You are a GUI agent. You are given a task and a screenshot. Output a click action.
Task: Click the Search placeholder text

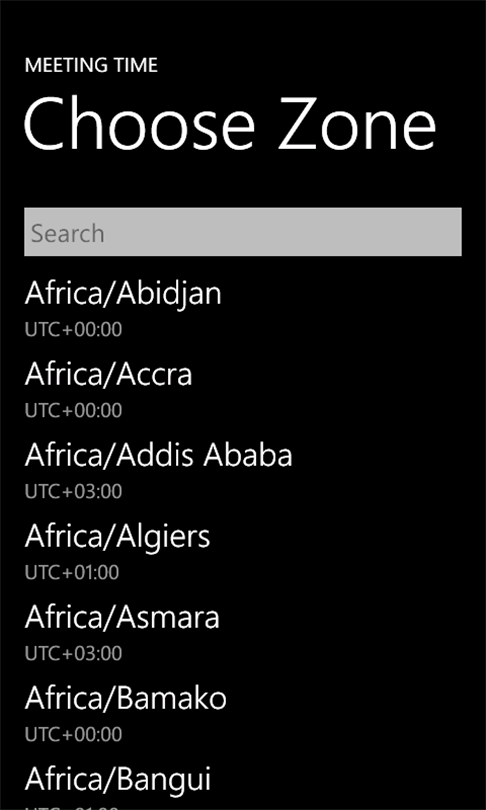68,233
